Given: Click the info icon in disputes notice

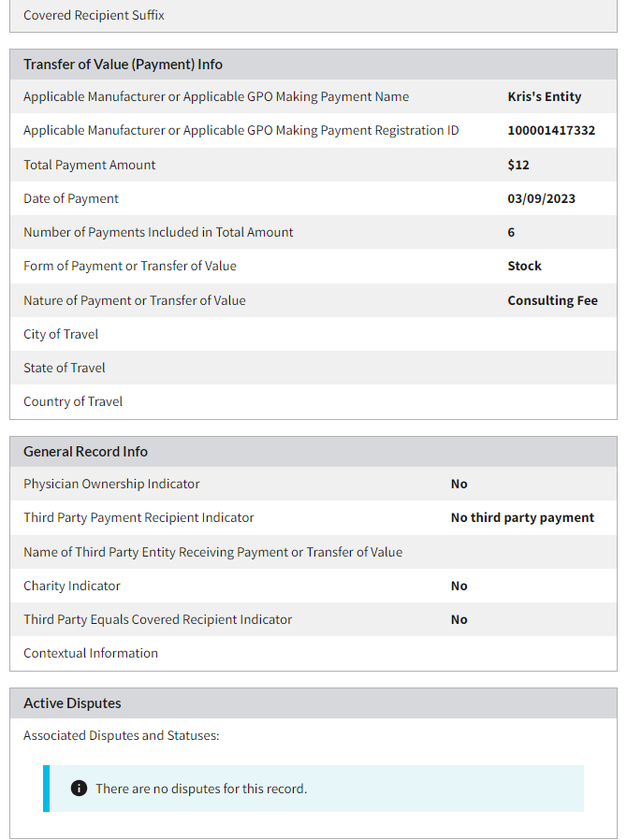Looking at the screenshot, I should tap(80, 789).
